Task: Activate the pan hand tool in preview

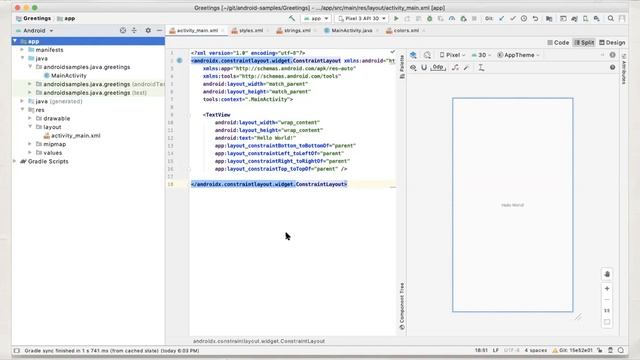Action: pyautogui.click(x=607, y=274)
